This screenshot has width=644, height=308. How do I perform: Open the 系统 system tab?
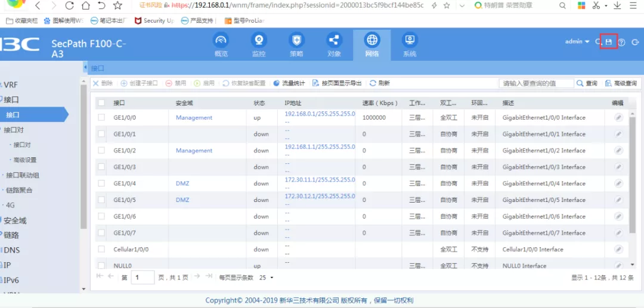tap(410, 45)
